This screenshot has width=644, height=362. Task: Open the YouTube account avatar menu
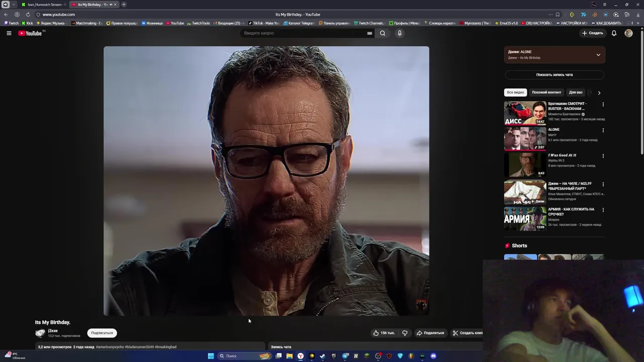(x=628, y=33)
